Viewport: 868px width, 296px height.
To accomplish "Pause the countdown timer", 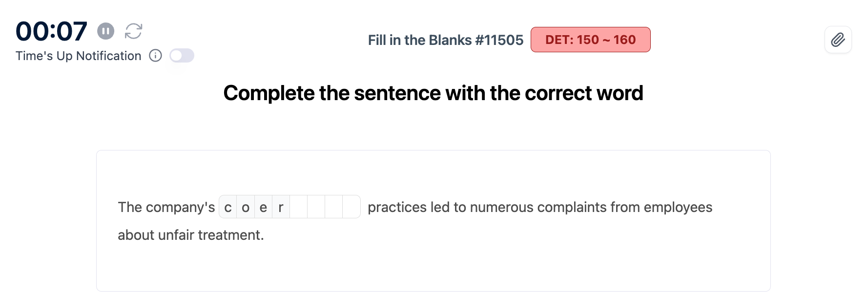I will (x=105, y=31).
